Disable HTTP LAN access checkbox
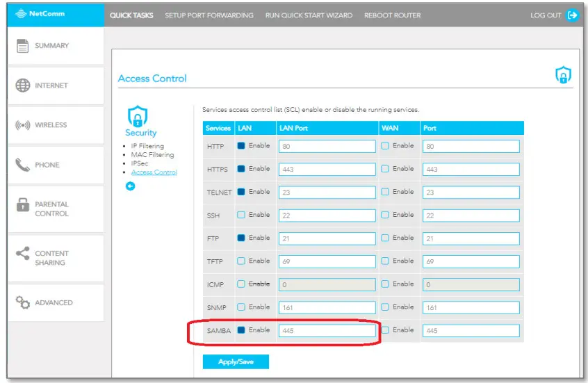Viewport: 588px width, 383px height. [241, 145]
